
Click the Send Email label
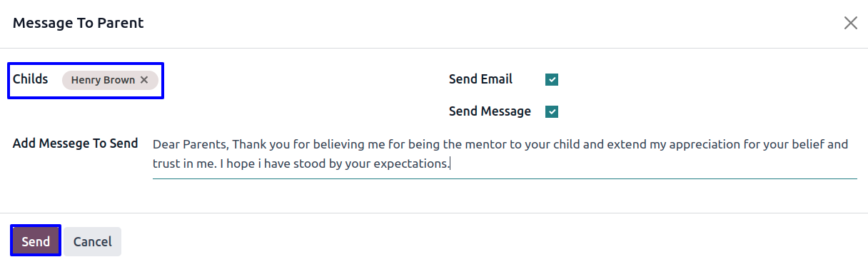click(480, 79)
